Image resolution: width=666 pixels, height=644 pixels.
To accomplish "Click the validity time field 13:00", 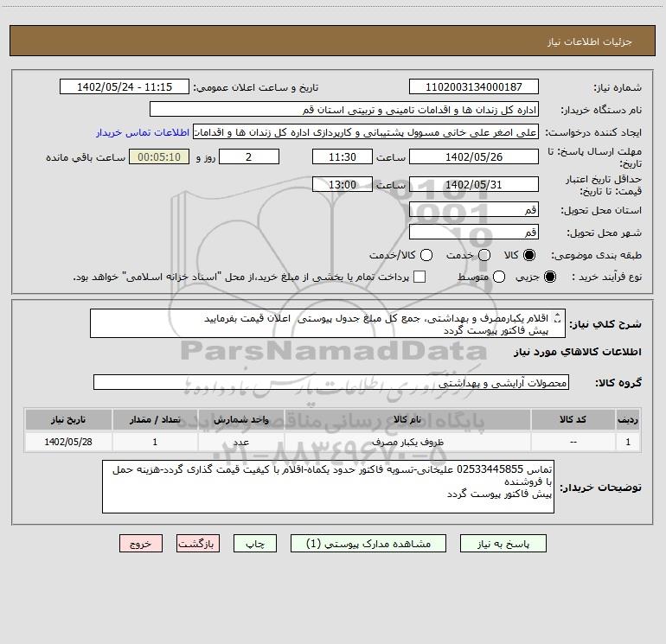I will point(343,185).
